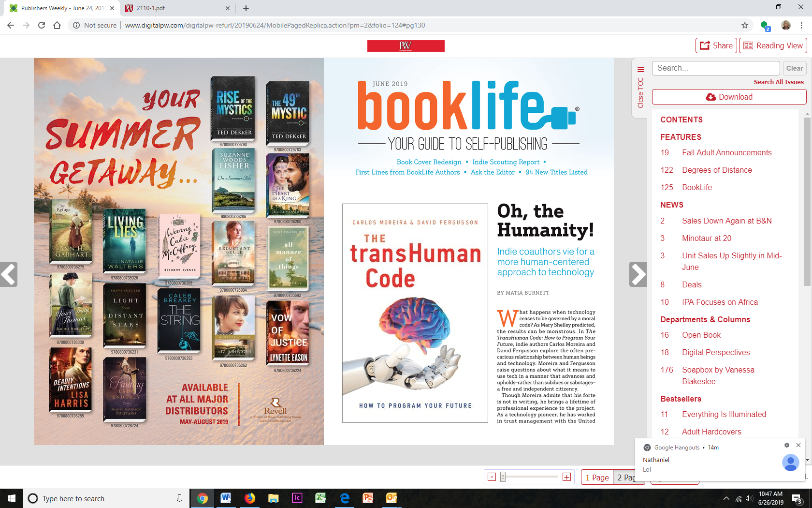Click the zoom slider handle
Image resolution: width=812 pixels, height=508 pixels.
pos(503,477)
